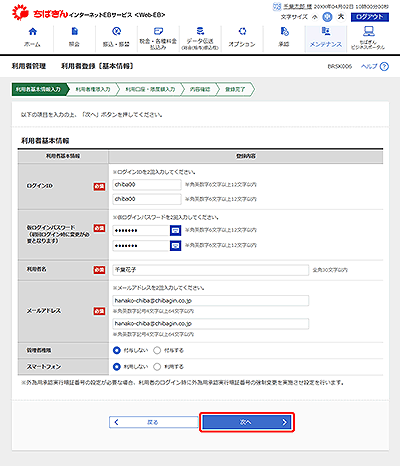This screenshot has width=400, height=466.
Task: Switch to the メンテナンス tab
Action: coord(326,38)
